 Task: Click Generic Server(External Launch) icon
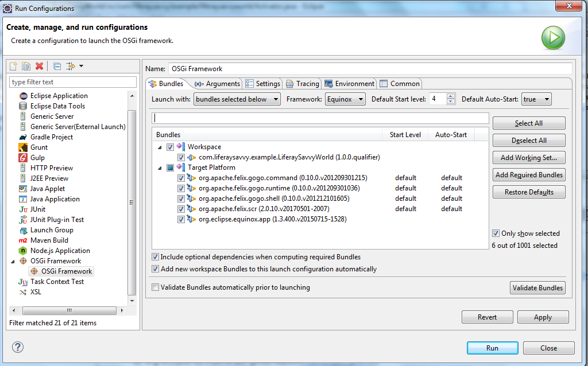(x=23, y=127)
